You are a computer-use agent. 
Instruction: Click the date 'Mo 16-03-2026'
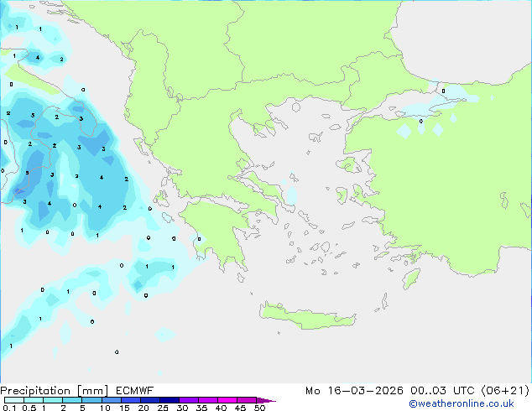[354, 391]
